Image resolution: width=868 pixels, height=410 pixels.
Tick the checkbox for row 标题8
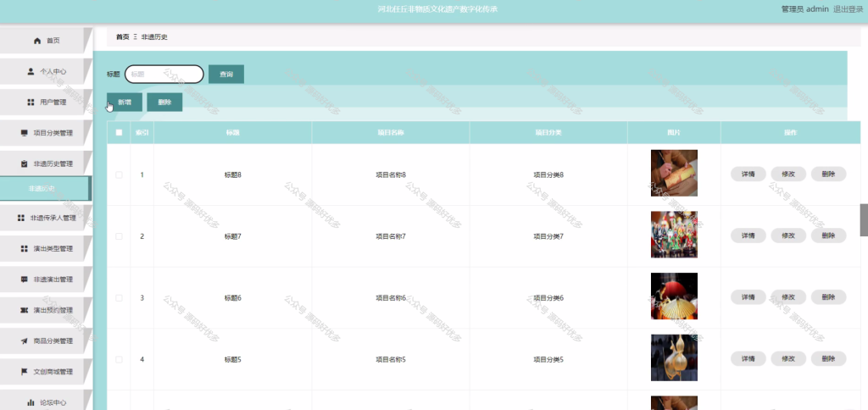pos(119,175)
